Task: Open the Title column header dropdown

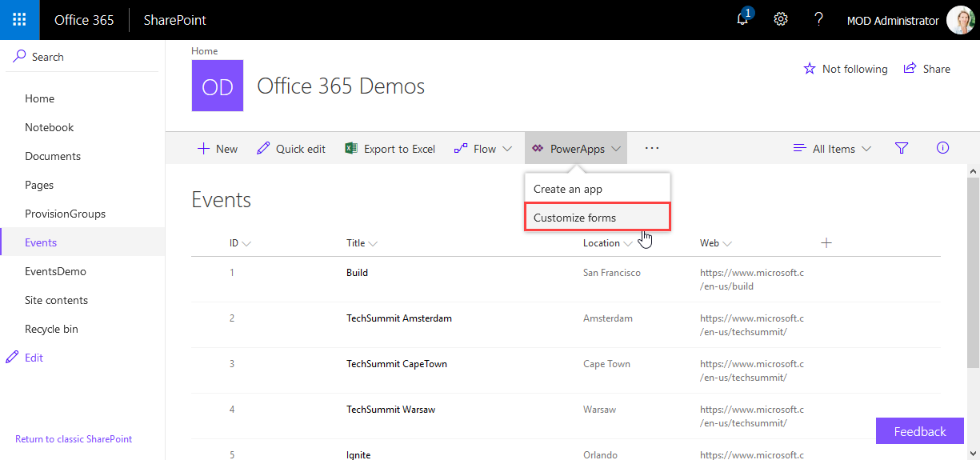Action: pyautogui.click(x=362, y=243)
